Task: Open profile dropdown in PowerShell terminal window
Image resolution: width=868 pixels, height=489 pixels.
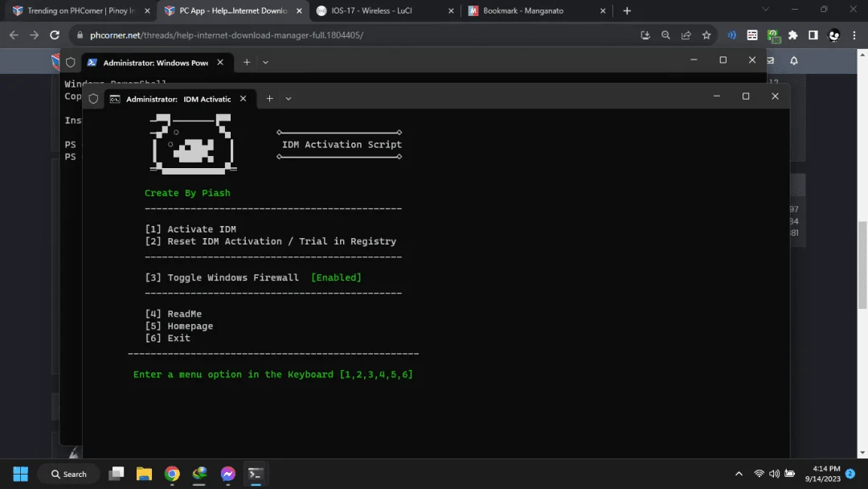Action: click(265, 62)
